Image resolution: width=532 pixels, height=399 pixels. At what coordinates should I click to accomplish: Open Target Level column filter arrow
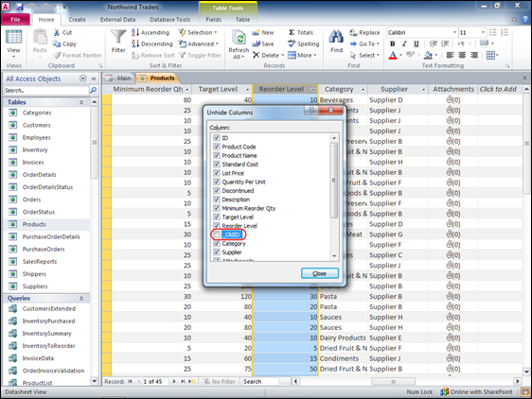pos(248,90)
